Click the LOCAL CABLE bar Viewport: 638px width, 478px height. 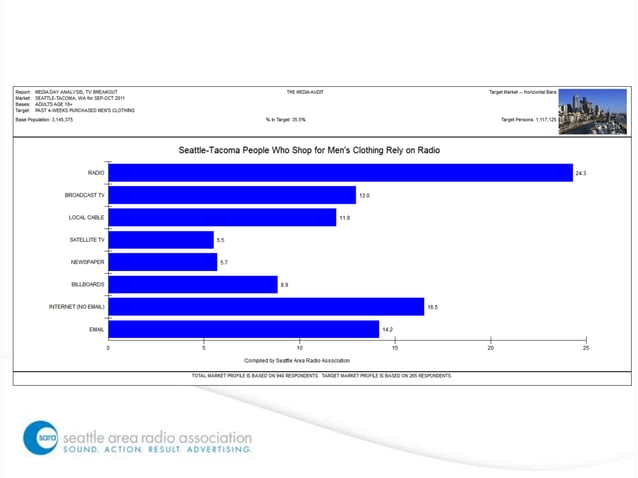(x=222, y=218)
